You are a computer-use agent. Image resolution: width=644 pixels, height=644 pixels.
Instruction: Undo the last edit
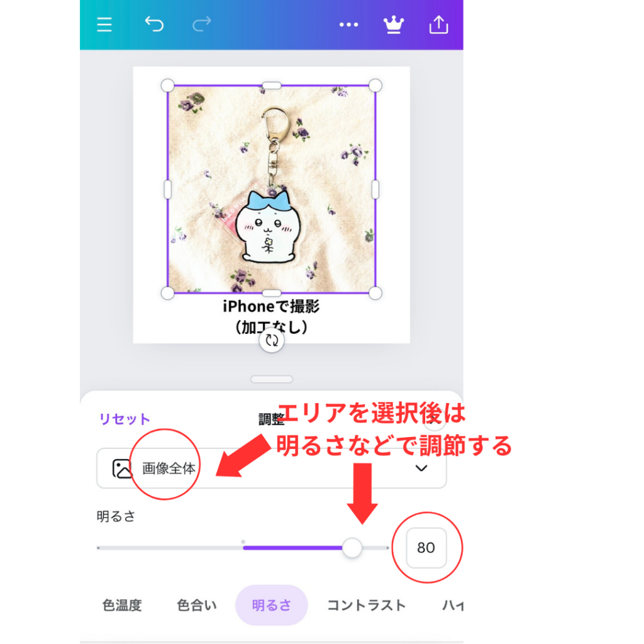[155, 24]
